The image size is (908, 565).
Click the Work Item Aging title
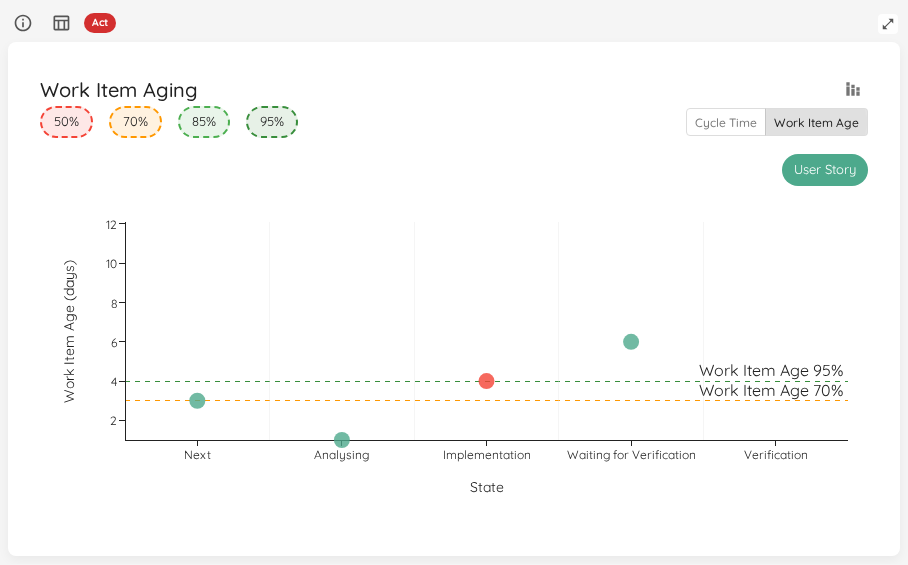point(119,90)
